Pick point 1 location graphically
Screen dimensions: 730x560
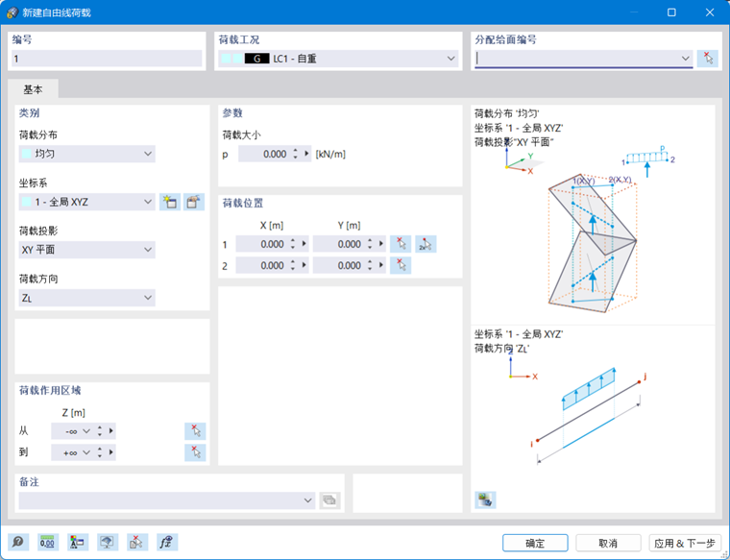point(401,244)
